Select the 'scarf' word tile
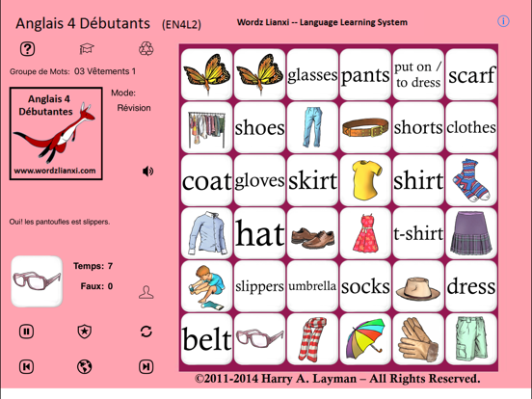This screenshot has width=532, height=399. [x=471, y=74]
